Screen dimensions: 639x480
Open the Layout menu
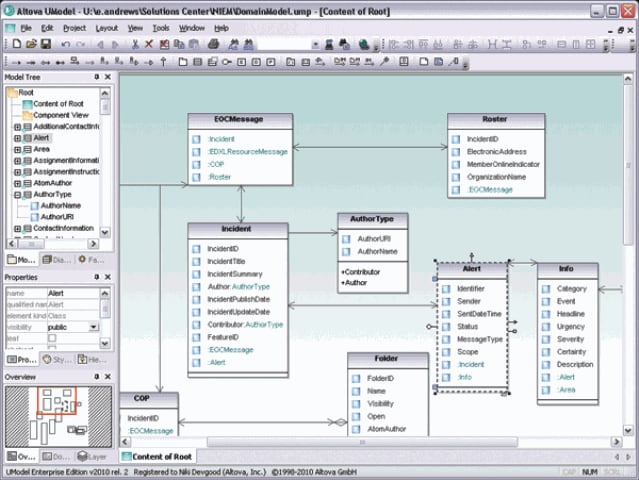click(107, 28)
